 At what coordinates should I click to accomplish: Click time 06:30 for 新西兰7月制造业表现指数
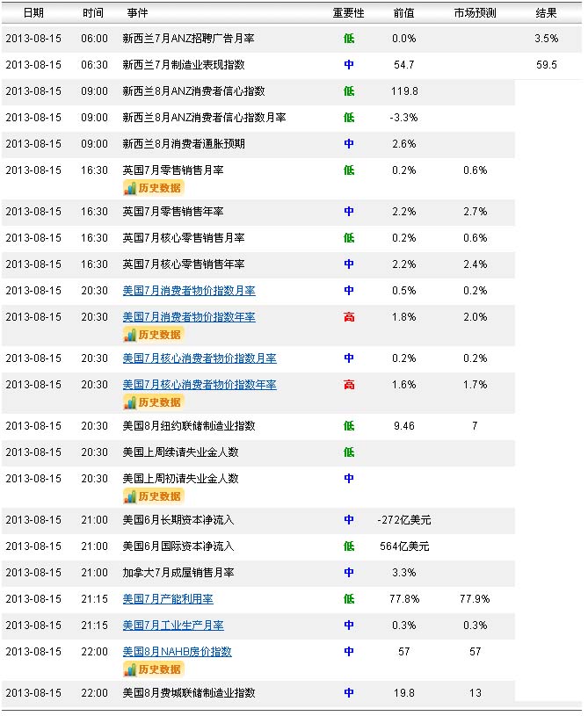coord(94,65)
